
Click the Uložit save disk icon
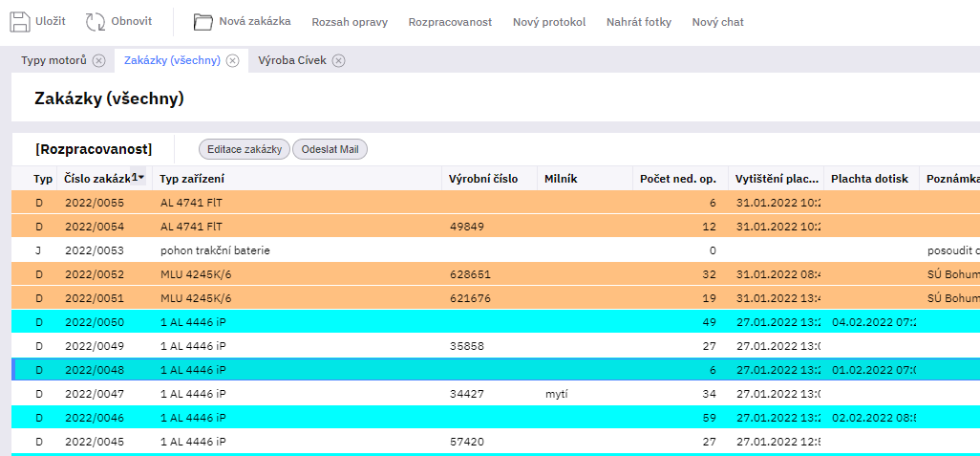click(x=20, y=22)
